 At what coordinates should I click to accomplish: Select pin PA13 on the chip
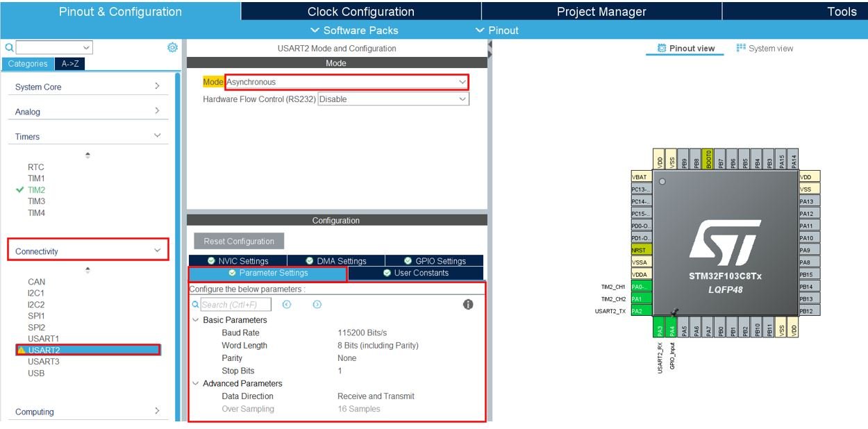click(x=810, y=201)
